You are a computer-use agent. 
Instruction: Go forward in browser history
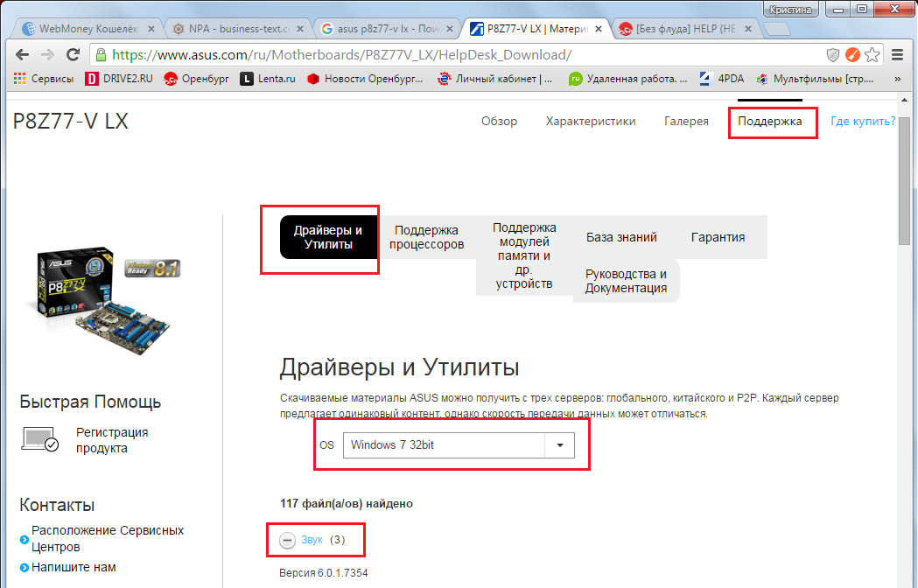(47, 54)
